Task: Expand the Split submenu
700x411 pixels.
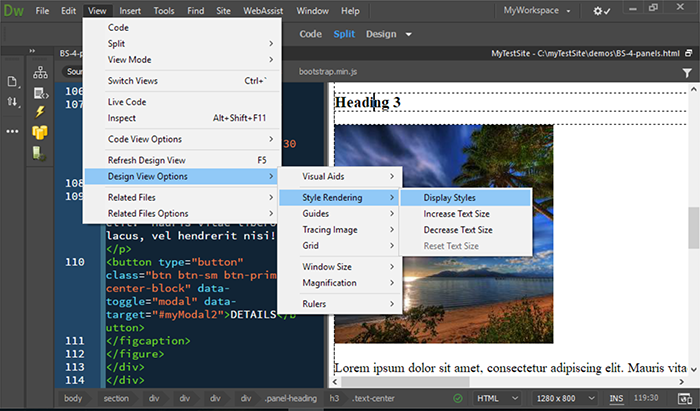Action: tap(182, 44)
